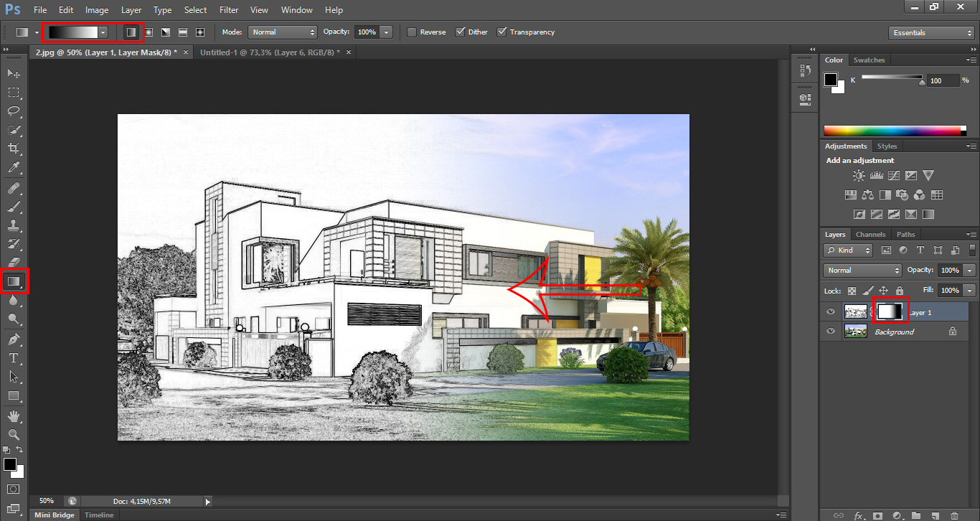Select the Horizontal Type tool
This screenshot has width=980, height=521.
pos(14,357)
